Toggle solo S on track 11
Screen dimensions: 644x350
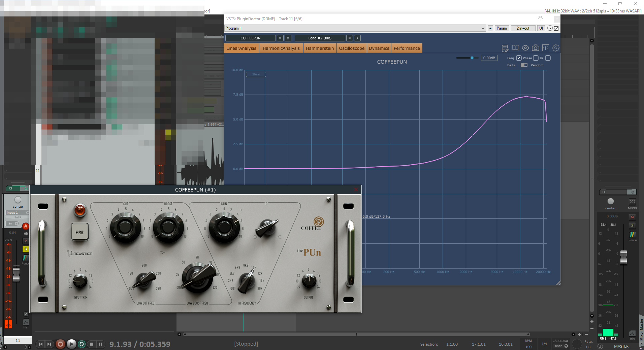click(26, 249)
